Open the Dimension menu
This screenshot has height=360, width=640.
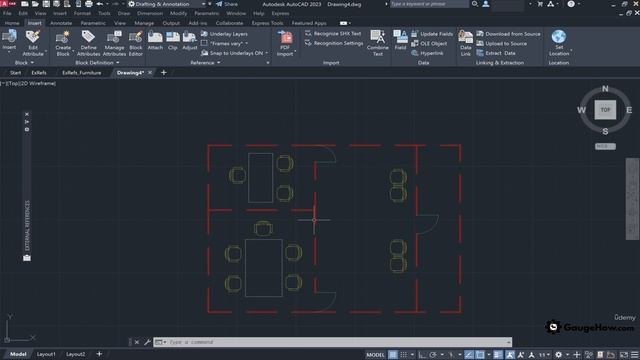click(150, 13)
